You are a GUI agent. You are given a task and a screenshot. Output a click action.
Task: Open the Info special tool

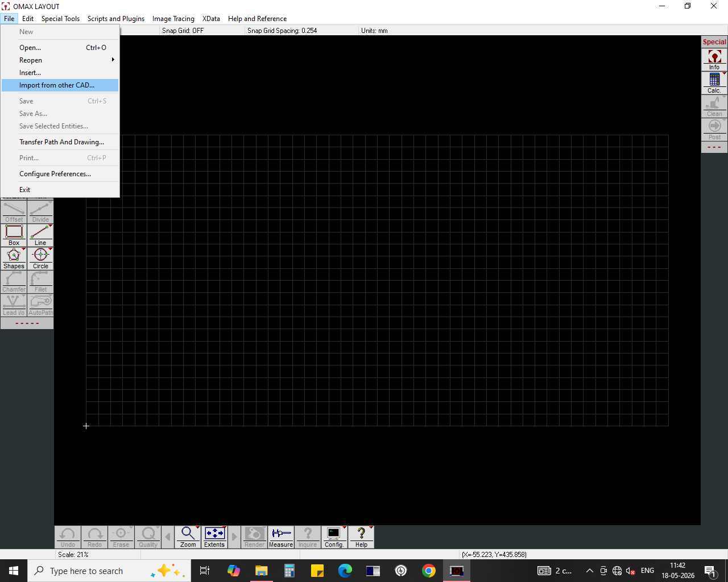click(x=714, y=60)
